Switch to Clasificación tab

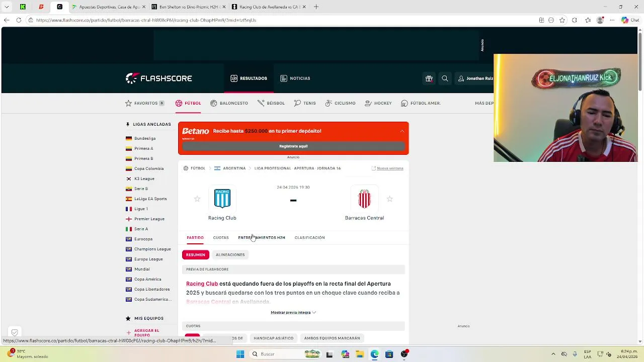[x=309, y=237]
